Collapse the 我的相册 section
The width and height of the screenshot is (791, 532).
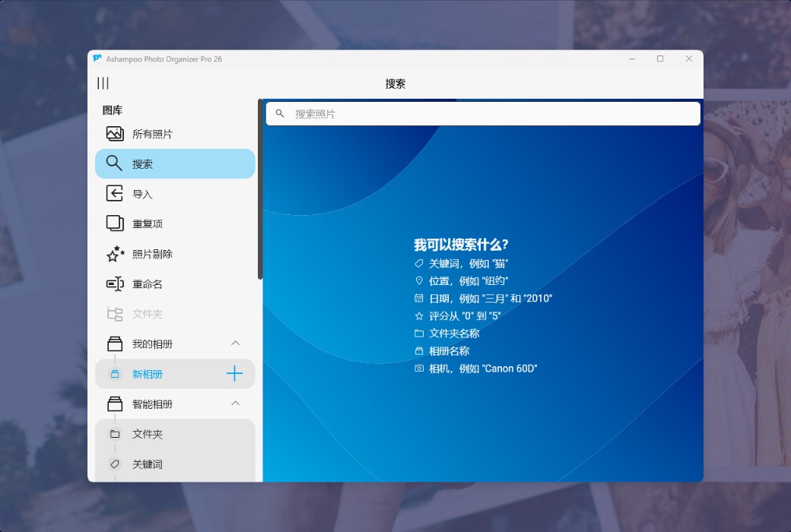click(x=236, y=344)
